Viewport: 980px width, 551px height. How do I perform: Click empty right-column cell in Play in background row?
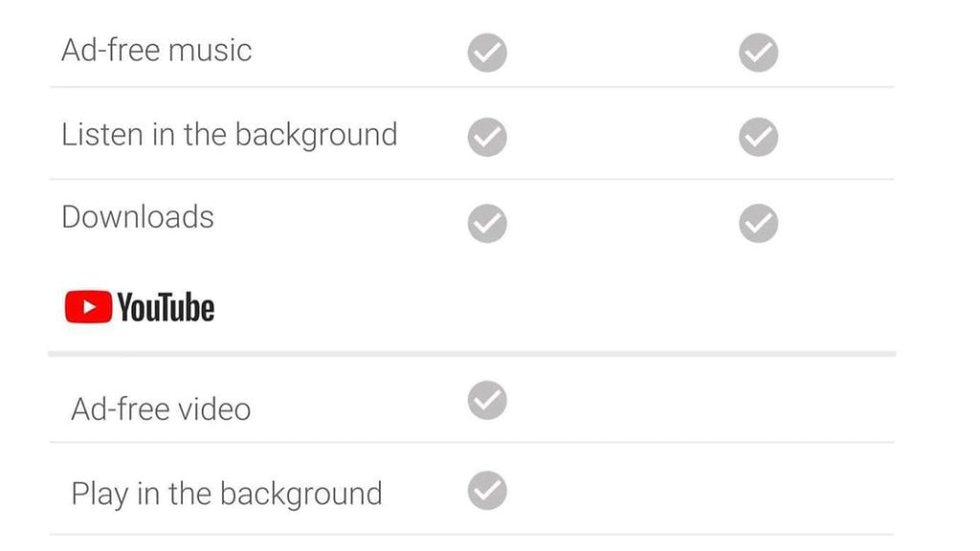758,492
